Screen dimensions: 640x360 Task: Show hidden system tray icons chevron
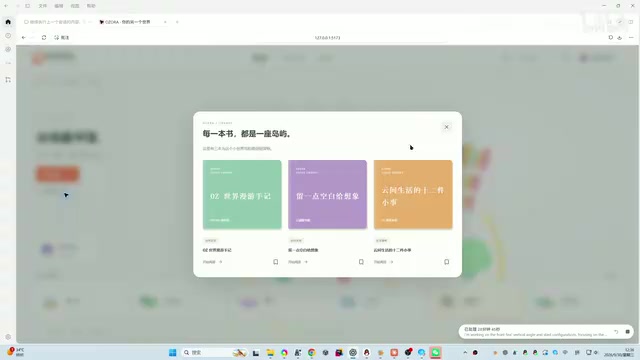click(465, 352)
